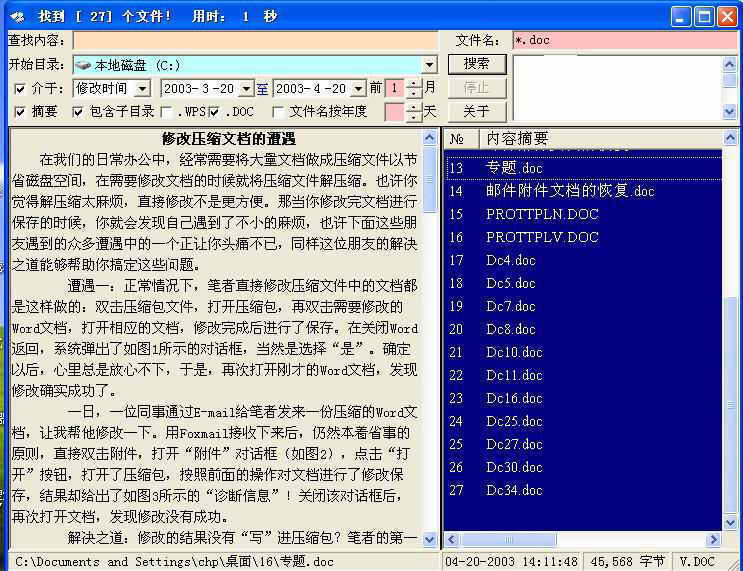Enable the 文件名按年度 checkbox
Screen dimensions: 743x571
(x=278, y=112)
